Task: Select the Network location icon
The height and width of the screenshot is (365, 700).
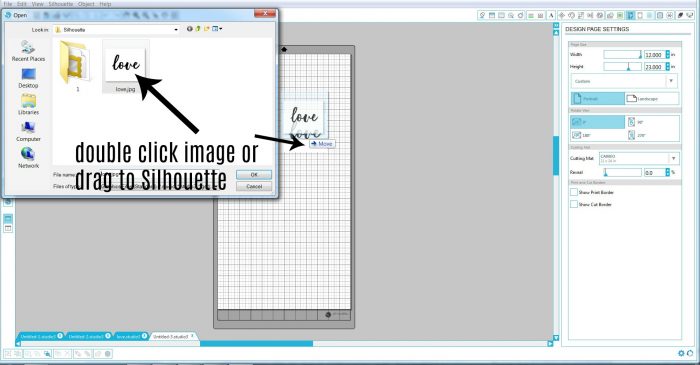Action: tap(28, 157)
